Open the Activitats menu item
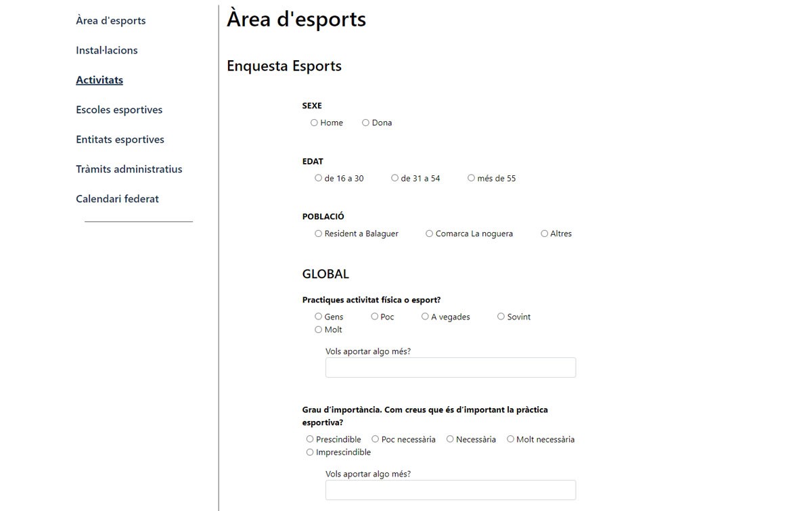 click(99, 80)
